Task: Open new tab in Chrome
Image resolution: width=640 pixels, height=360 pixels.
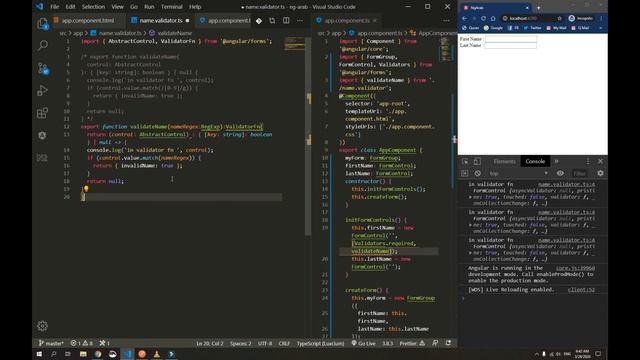Action: [538, 8]
